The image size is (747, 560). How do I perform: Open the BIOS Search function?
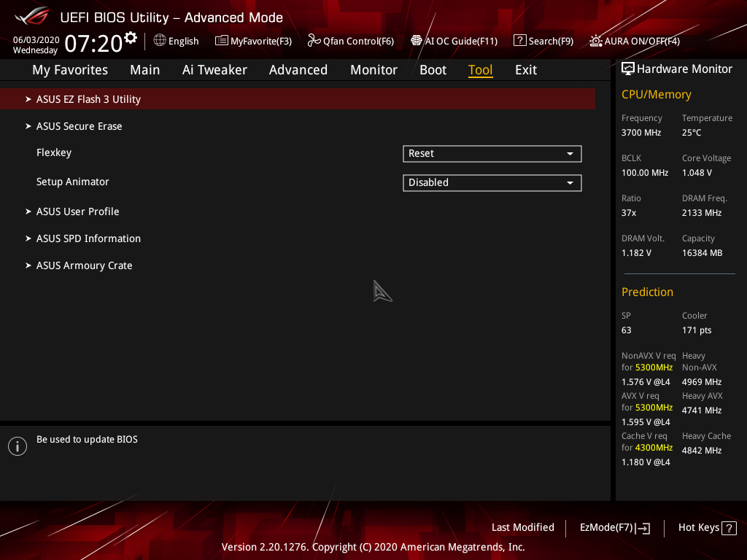pos(543,41)
